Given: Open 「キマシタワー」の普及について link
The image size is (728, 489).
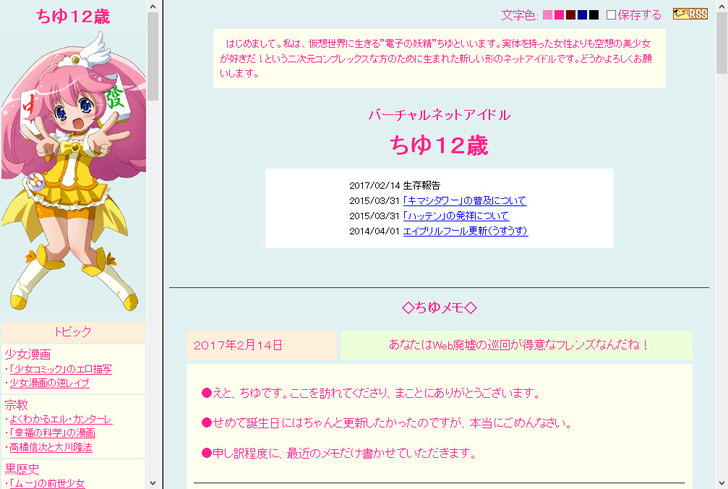Looking at the screenshot, I should pyautogui.click(x=464, y=201).
